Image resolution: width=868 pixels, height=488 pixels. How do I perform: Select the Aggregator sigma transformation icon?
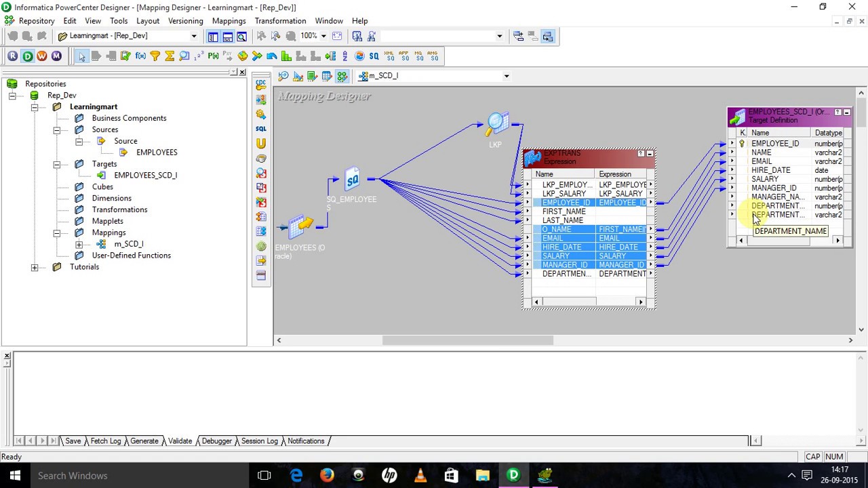170,56
